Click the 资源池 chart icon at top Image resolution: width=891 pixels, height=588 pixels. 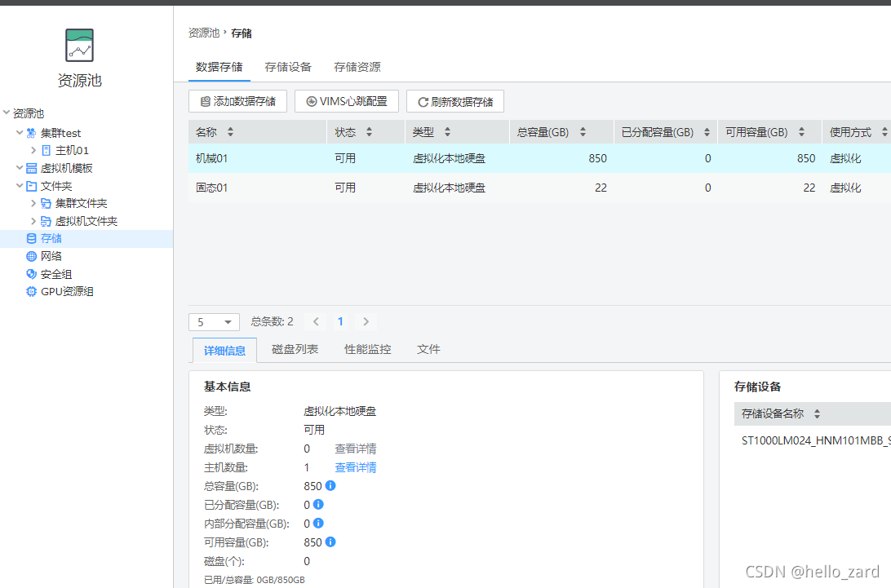pos(79,46)
